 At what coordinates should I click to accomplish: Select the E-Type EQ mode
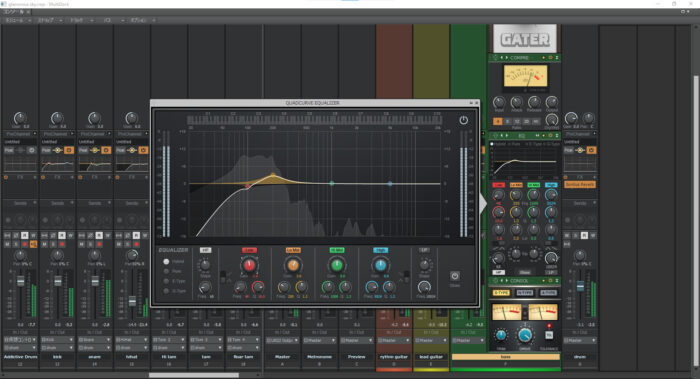click(166, 281)
